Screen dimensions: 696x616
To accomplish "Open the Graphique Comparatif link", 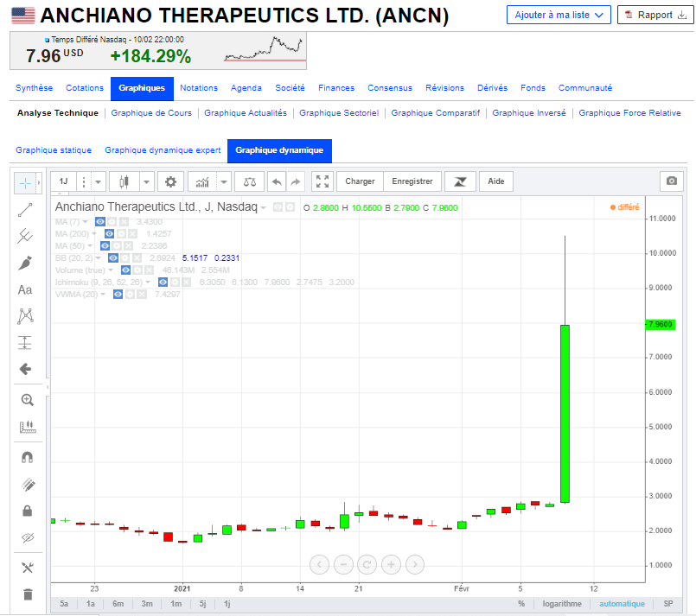I will click(x=436, y=113).
